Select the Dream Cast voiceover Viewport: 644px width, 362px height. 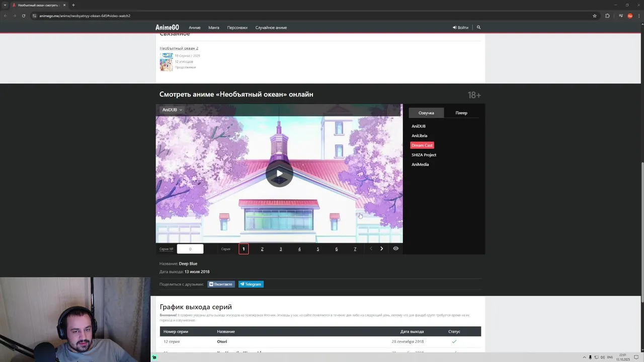click(422, 145)
